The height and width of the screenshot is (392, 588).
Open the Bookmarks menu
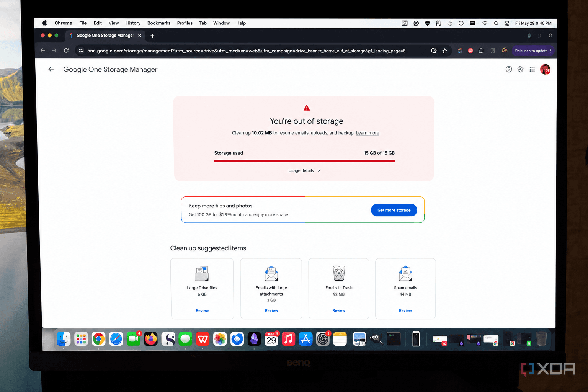pos(159,23)
